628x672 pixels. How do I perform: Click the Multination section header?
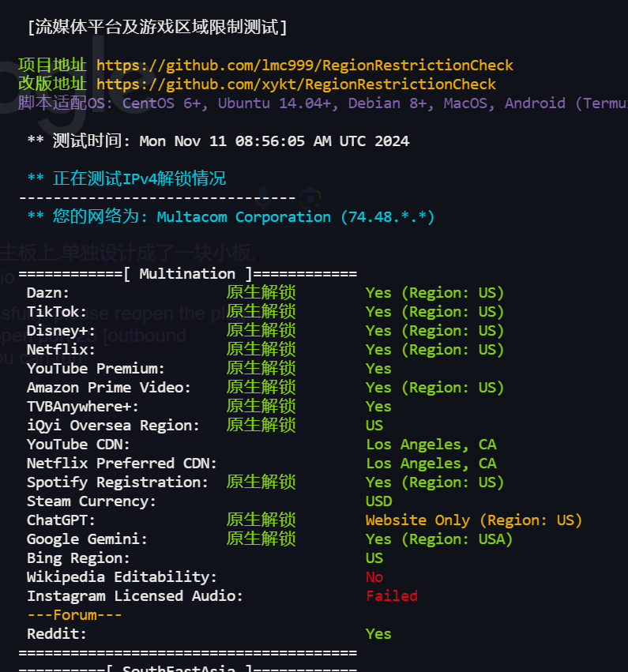click(x=188, y=273)
